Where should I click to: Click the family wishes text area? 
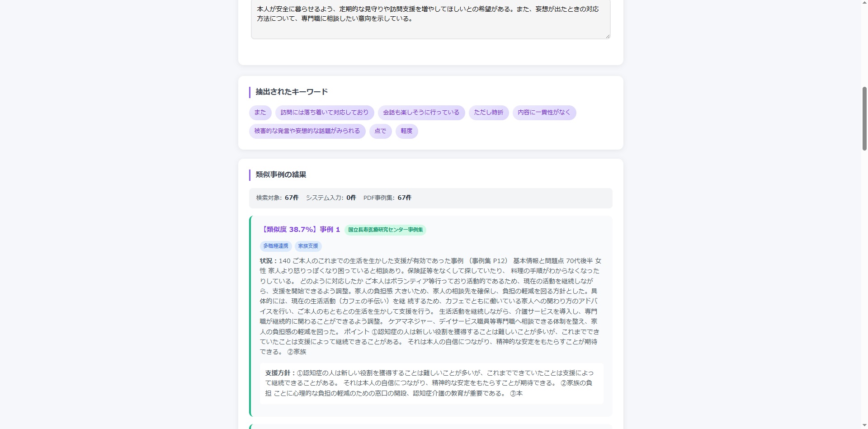tap(430, 18)
